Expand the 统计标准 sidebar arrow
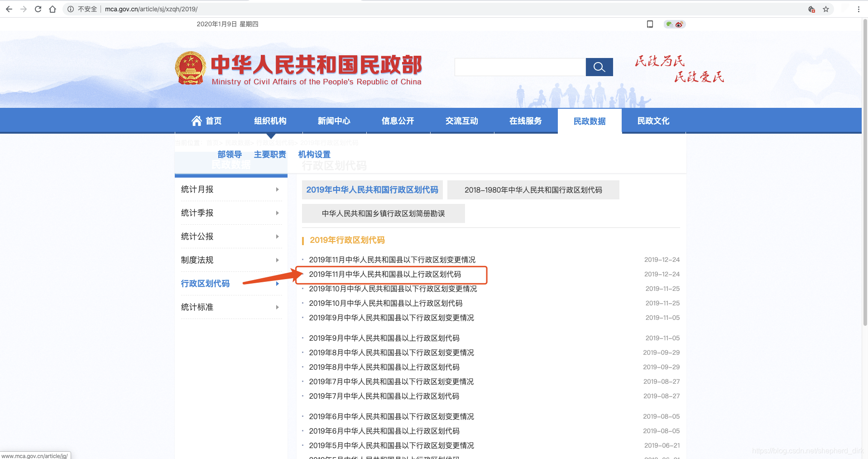Viewport: 868px width, 459px height. [x=277, y=307]
